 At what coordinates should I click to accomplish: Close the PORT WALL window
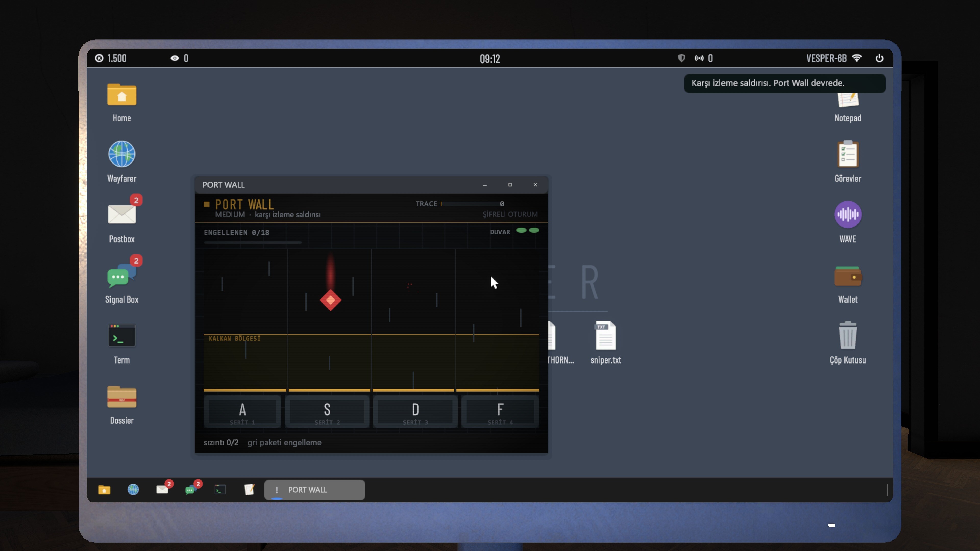click(535, 185)
